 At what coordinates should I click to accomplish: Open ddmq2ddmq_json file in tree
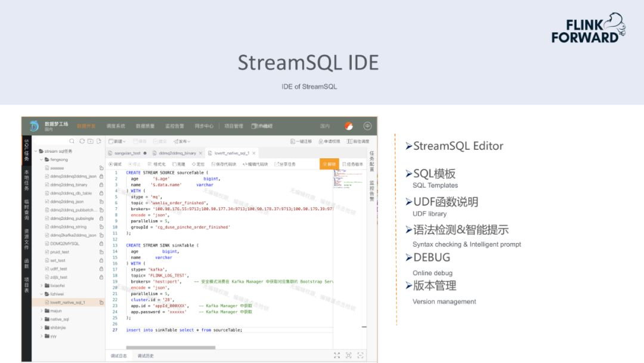point(67,201)
